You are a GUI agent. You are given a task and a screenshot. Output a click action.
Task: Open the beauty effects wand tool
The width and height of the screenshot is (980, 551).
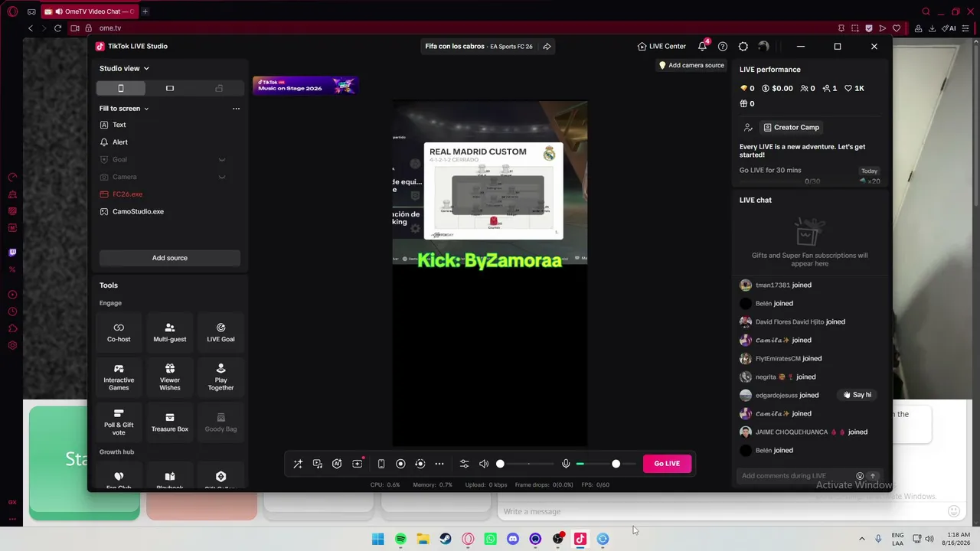[x=298, y=464]
